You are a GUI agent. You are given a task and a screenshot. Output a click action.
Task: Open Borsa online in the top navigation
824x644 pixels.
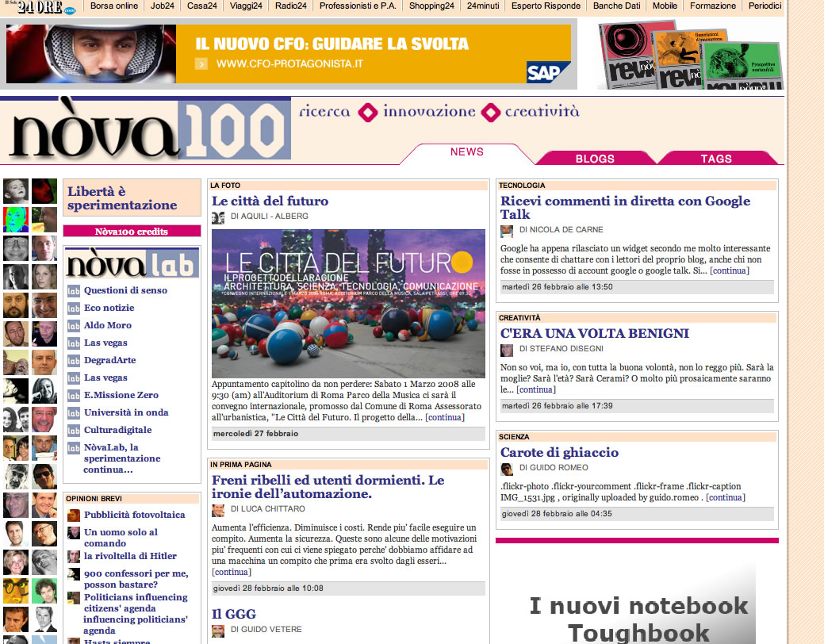pos(113,6)
